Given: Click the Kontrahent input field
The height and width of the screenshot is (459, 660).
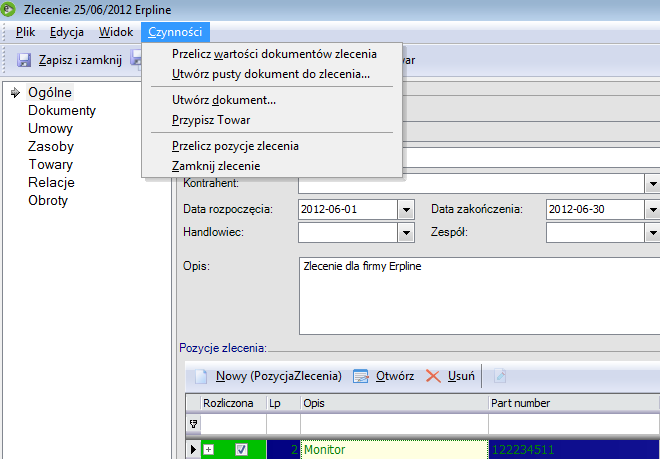Looking at the screenshot, I should tap(471, 184).
